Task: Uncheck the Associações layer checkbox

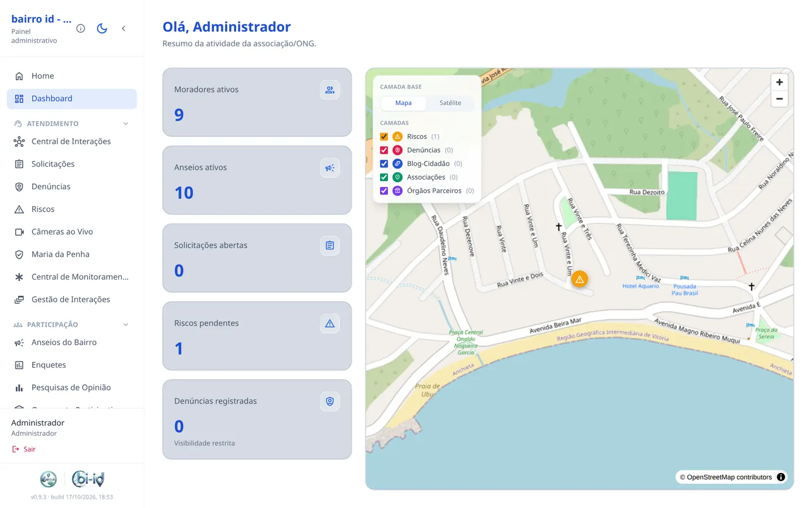Action: [384, 177]
